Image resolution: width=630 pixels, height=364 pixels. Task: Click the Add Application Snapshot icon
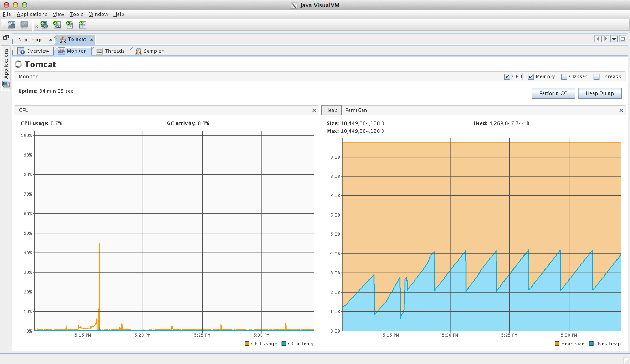point(82,25)
